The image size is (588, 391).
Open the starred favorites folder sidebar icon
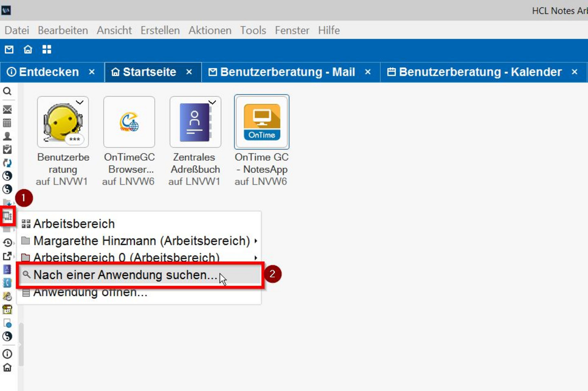click(x=7, y=202)
